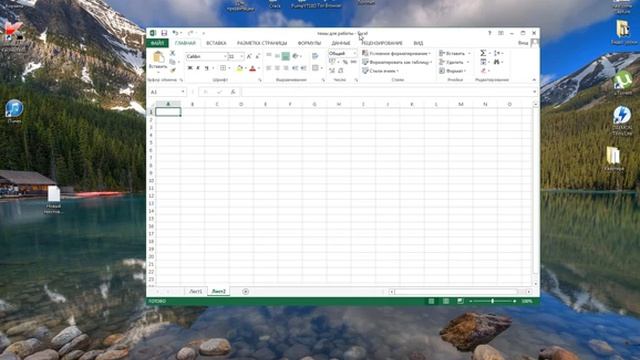Align cell text left
The image size is (640, 360).
(x=269, y=68)
